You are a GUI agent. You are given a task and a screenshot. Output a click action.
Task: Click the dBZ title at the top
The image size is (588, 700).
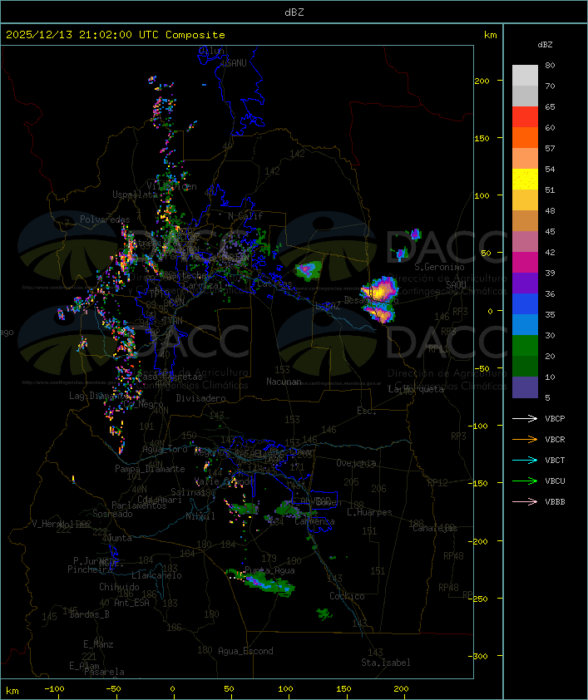click(294, 12)
